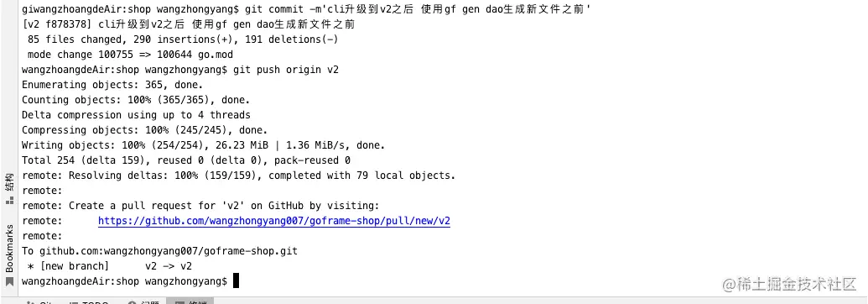
Task: Select the active 终端 (Terminal) tab
Action: point(190,301)
